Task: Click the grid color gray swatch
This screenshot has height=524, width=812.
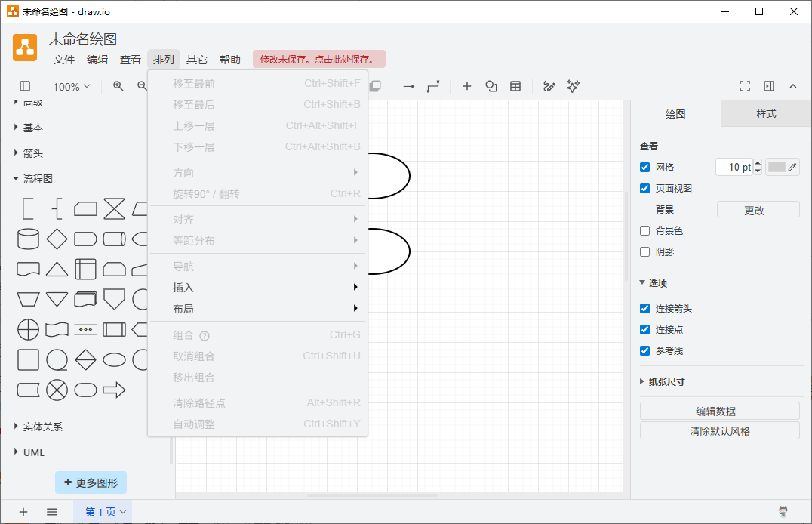Action: [x=777, y=167]
